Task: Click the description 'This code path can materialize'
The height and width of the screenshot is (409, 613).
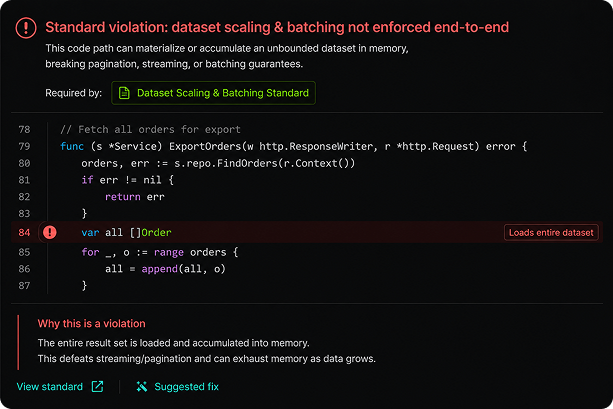Action: point(227,48)
